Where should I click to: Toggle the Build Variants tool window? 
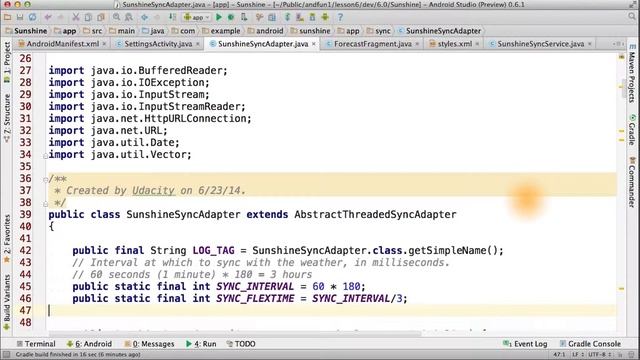7,302
